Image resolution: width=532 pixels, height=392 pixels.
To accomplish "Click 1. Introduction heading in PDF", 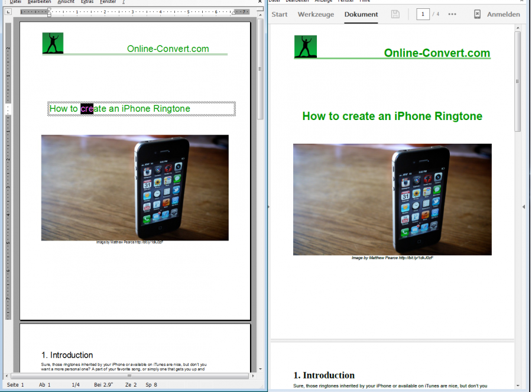I will [324, 375].
